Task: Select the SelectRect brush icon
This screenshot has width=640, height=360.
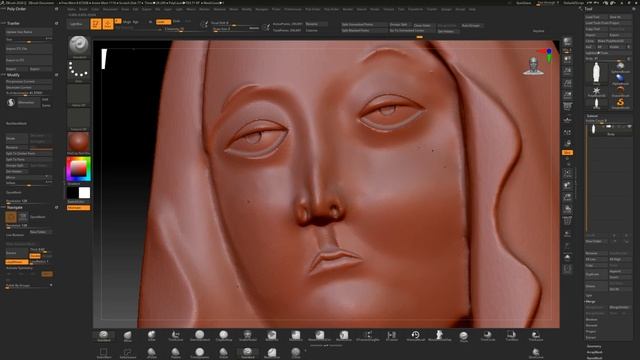Action: [104, 353]
